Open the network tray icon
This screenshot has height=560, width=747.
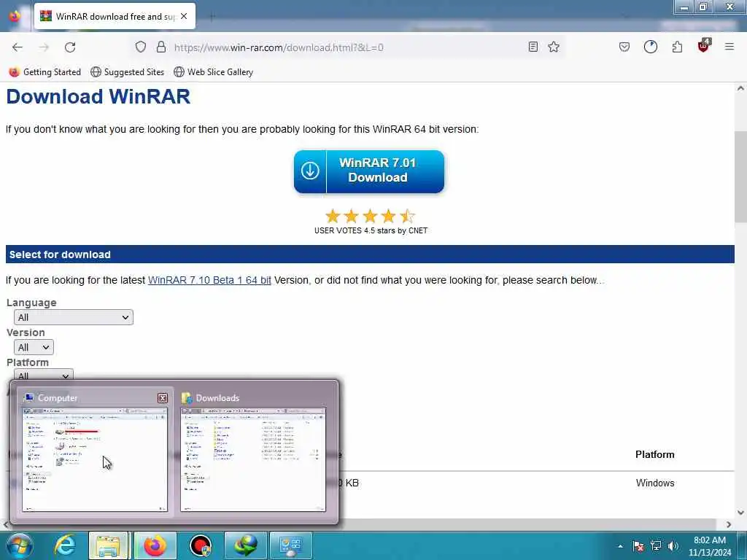tap(656, 546)
